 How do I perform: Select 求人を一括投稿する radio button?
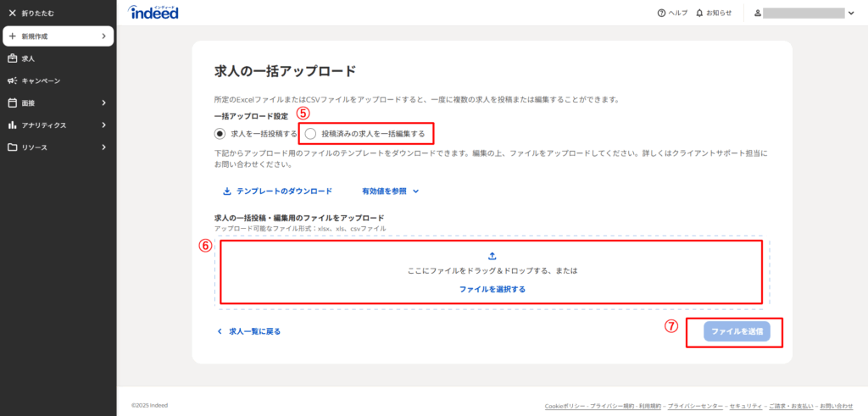(220, 134)
